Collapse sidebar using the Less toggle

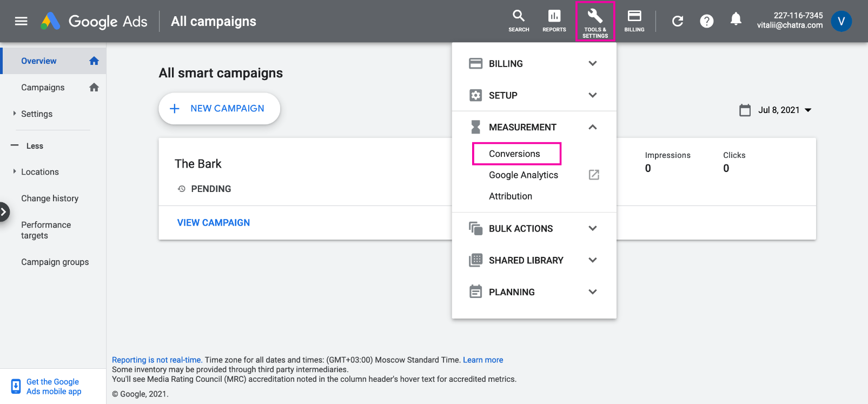coord(27,146)
